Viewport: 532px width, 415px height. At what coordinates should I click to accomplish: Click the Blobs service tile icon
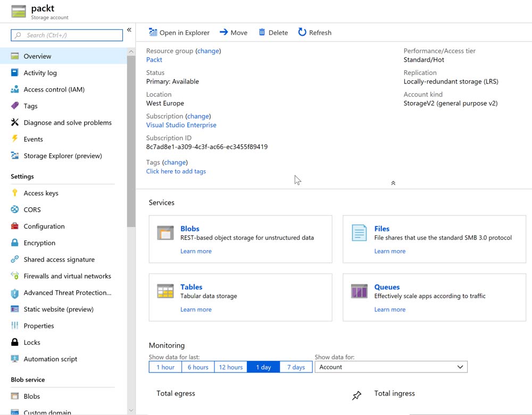[x=165, y=233]
